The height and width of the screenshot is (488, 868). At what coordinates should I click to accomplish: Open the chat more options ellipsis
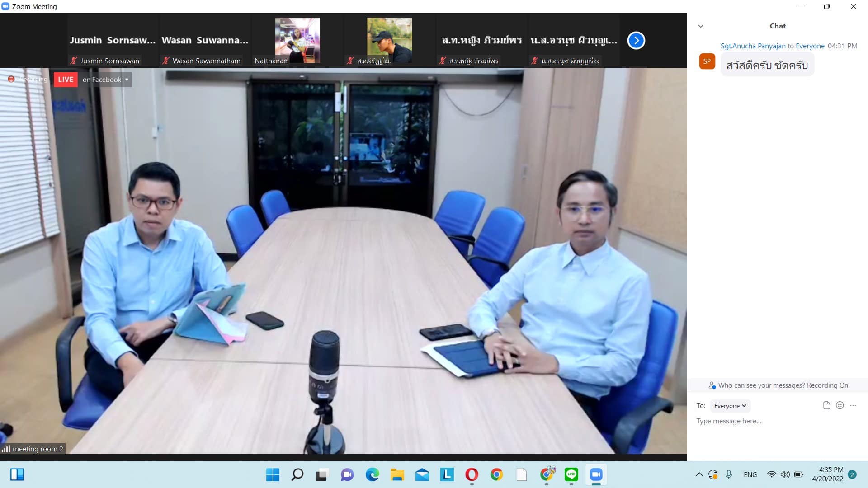853,405
